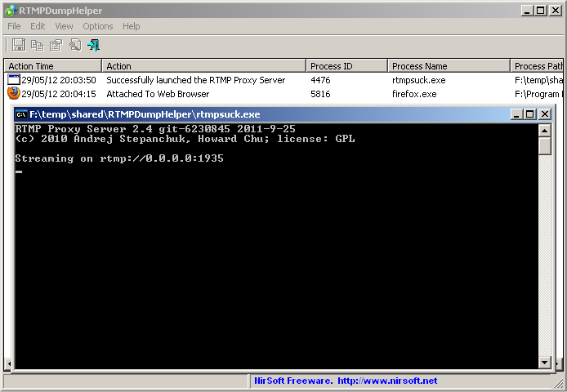Viewport: 567px width, 392px height.
Task: Open the File menu
Action: (x=14, y=26)
